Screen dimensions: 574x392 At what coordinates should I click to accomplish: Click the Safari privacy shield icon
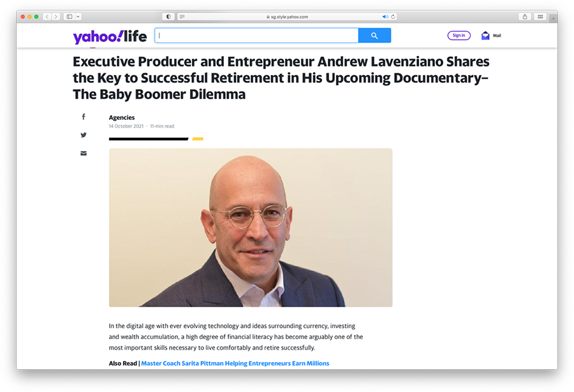tap(168, 17)
